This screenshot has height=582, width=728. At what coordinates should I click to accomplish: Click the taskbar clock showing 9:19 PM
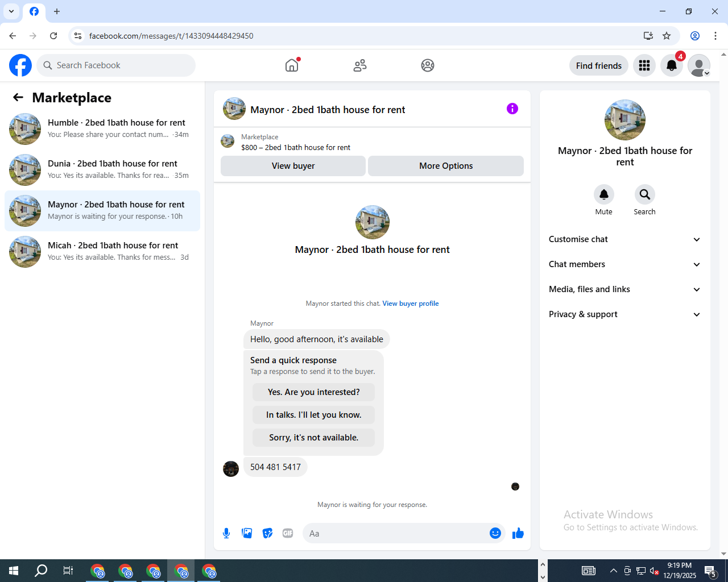[x=680, y=571]
